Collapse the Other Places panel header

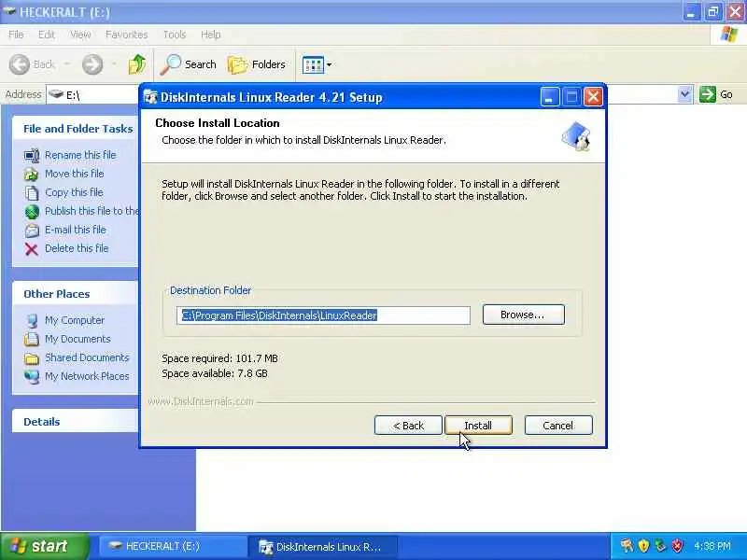point(76,294)
